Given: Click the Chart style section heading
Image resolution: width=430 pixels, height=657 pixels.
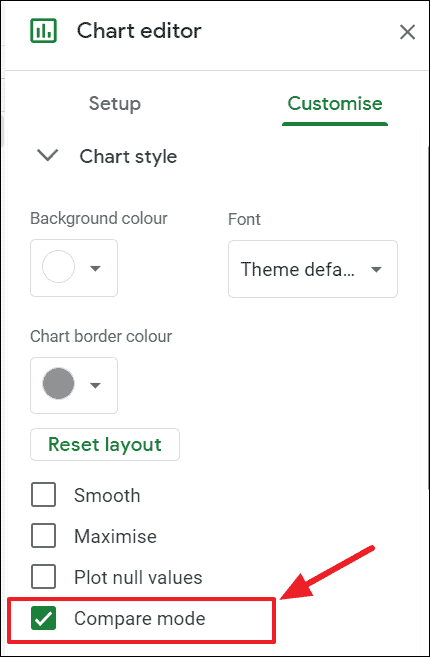Looking at the screenshot, I should coord(128,157).
